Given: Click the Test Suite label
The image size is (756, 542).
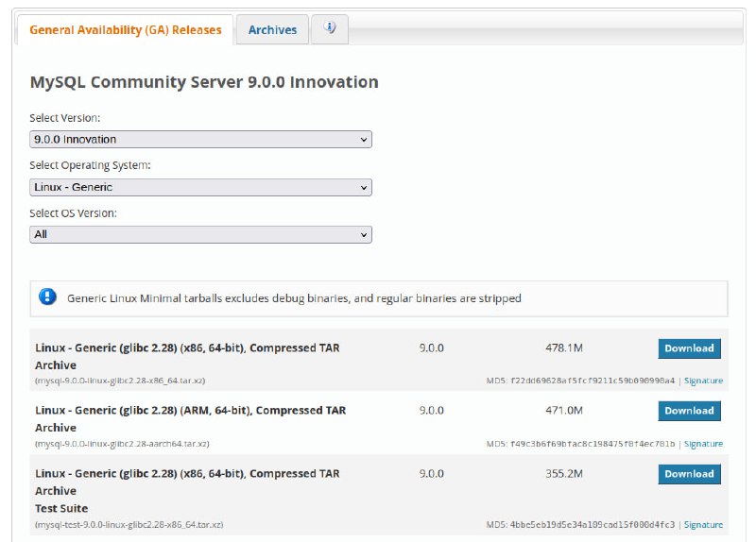Looking at the screenshot, I should click(61, 508).
